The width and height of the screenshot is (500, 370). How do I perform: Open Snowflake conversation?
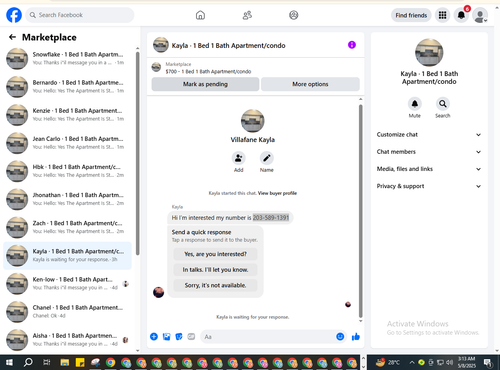pos(67,58)
